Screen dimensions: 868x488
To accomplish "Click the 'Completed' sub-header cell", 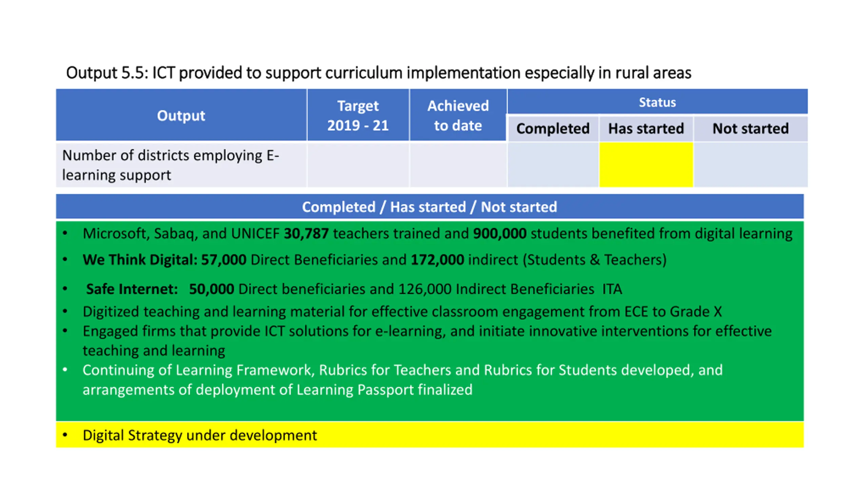I will [x=553, y=129].
